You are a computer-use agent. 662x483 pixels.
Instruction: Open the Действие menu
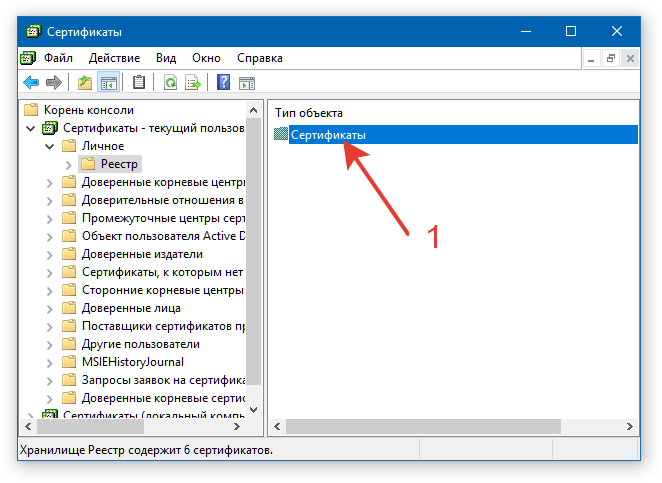(x=114, y=58)
